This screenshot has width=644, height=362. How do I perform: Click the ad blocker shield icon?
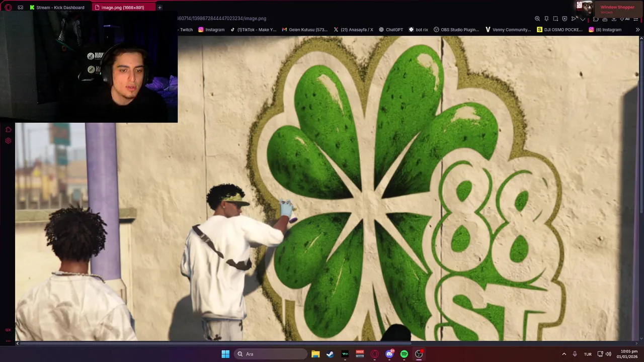[565, 19]
